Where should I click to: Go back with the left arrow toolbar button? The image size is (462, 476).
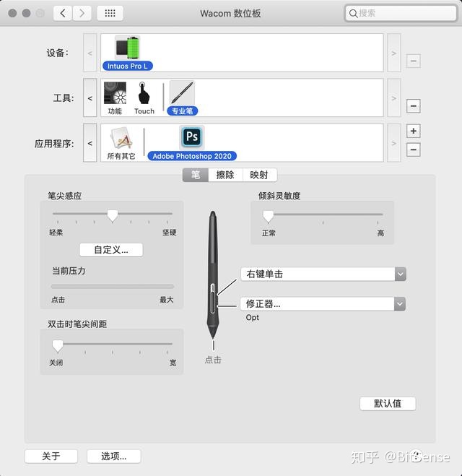[63, 13]
